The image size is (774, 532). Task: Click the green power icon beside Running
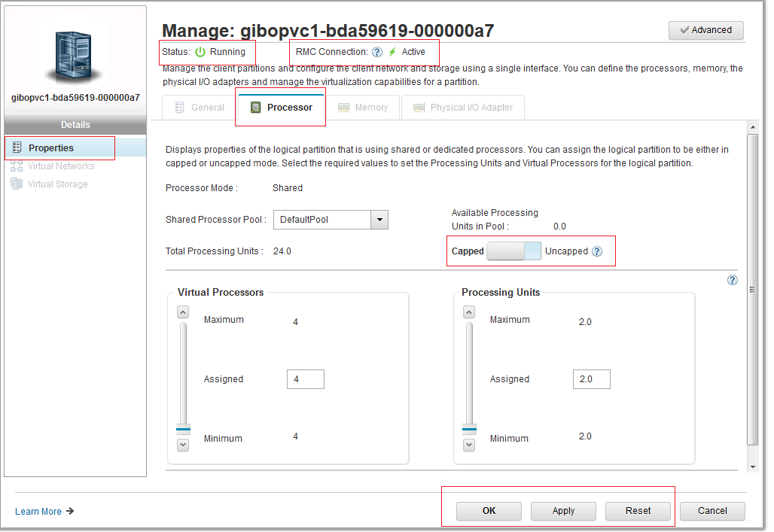[200, 52]
